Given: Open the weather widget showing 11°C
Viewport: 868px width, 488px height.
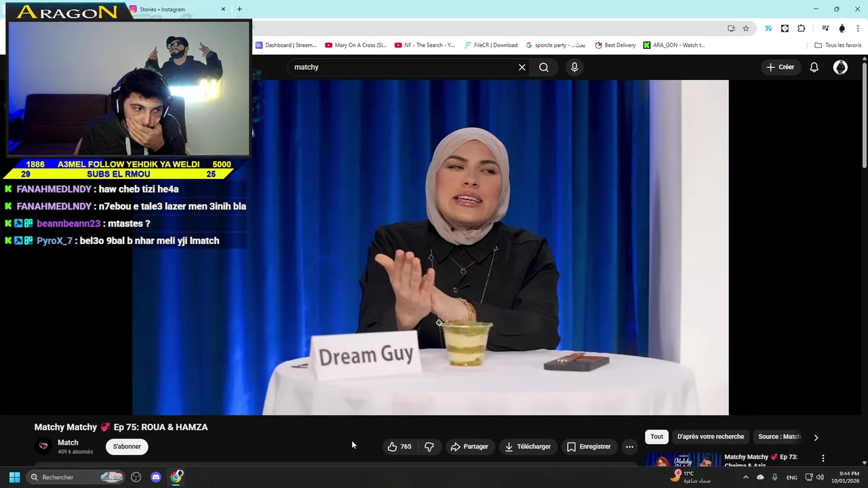Looking at the screenshot, I should click(690, 477).
